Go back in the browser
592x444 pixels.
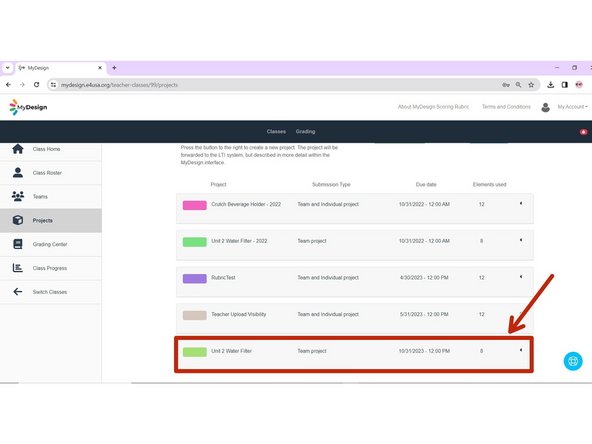pyautogui.click(x=8, y=85)
